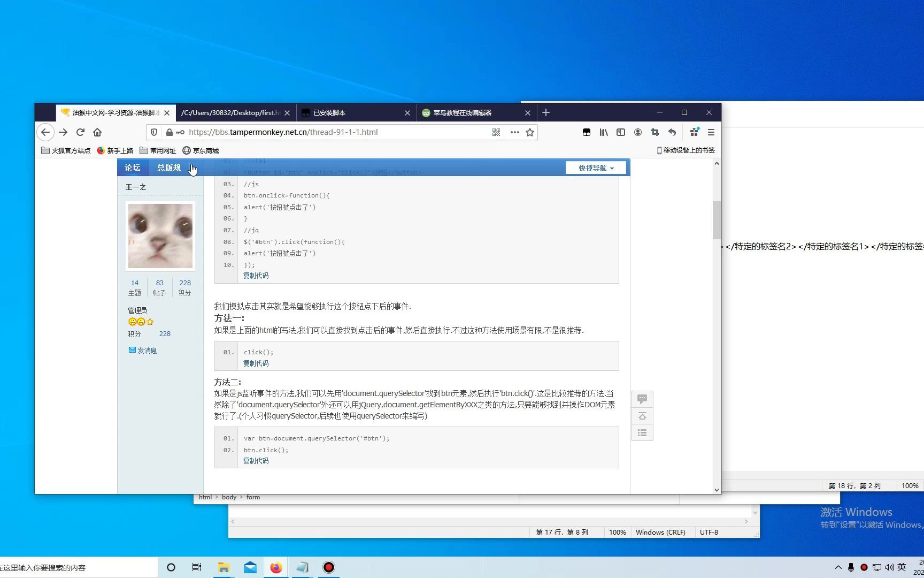Select form in editor breadcrumb path
Image resolution: width=924 pixels, height=578 pixels.
(253, 497)
